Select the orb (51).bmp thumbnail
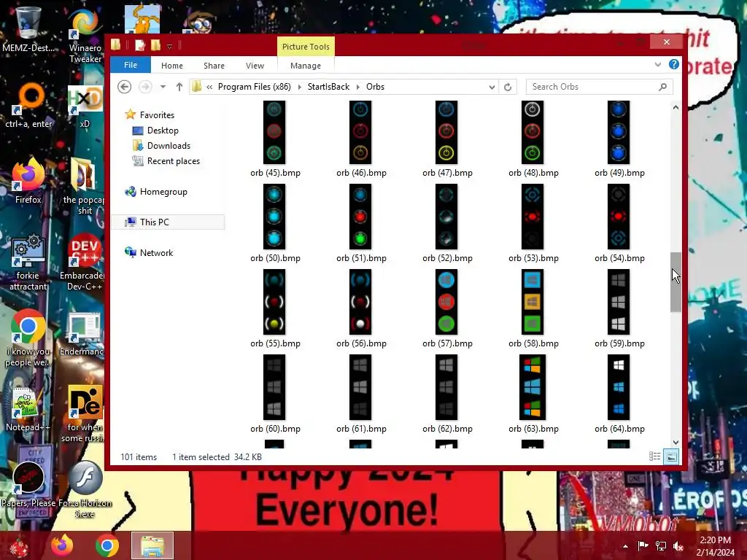This screenshot has height=560, width=747. [x=360, y=217]
